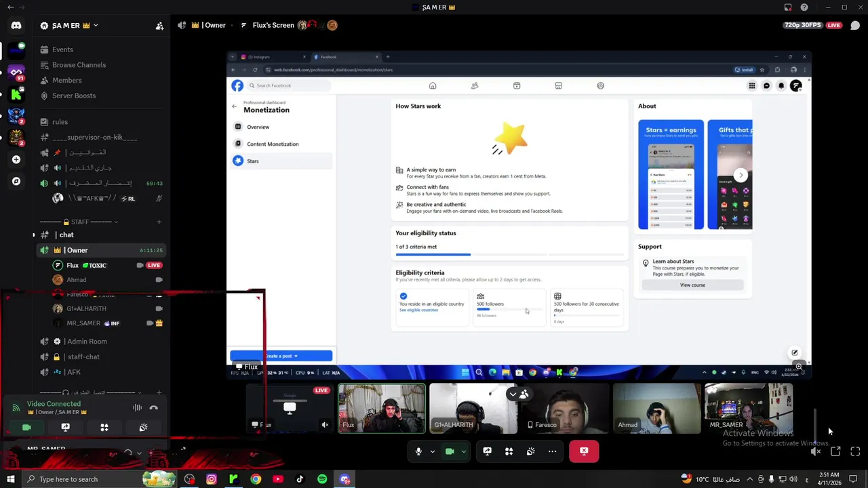Click share screen in bottom call controls
Image resolution: width=868 pixels, height=488 pixels.
pos(487,451)
